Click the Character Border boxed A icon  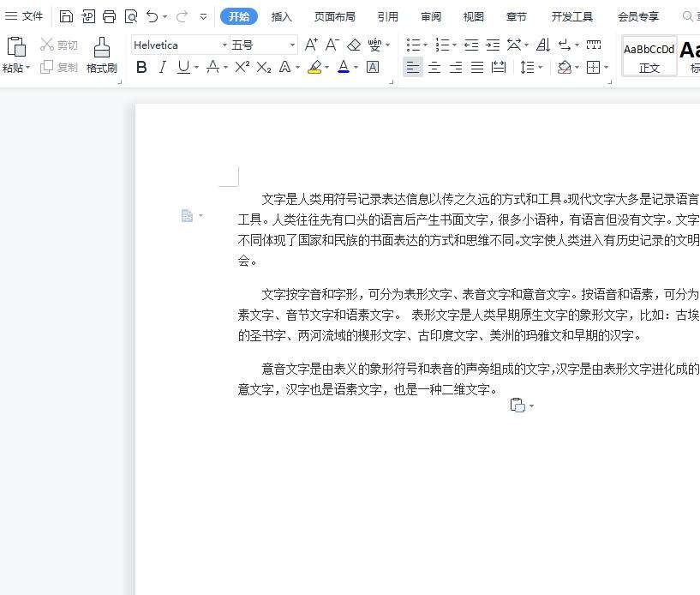click(373, 67)
